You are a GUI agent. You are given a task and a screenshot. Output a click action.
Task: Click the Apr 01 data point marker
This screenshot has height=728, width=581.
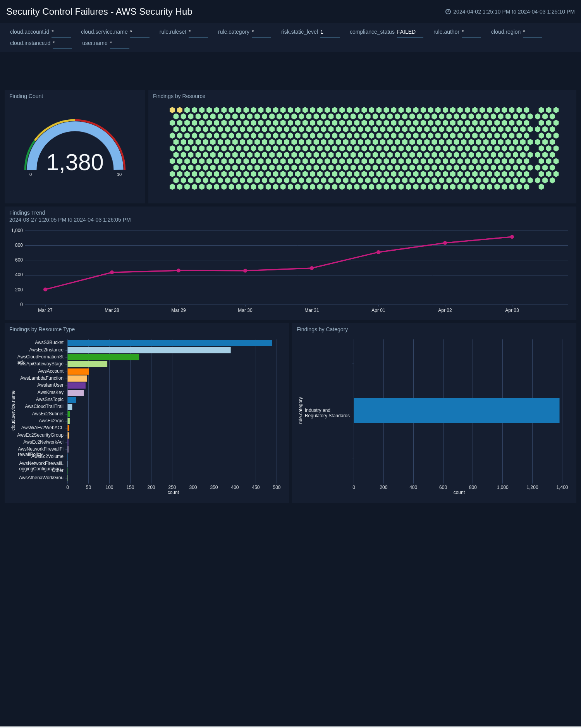(378, 252)
